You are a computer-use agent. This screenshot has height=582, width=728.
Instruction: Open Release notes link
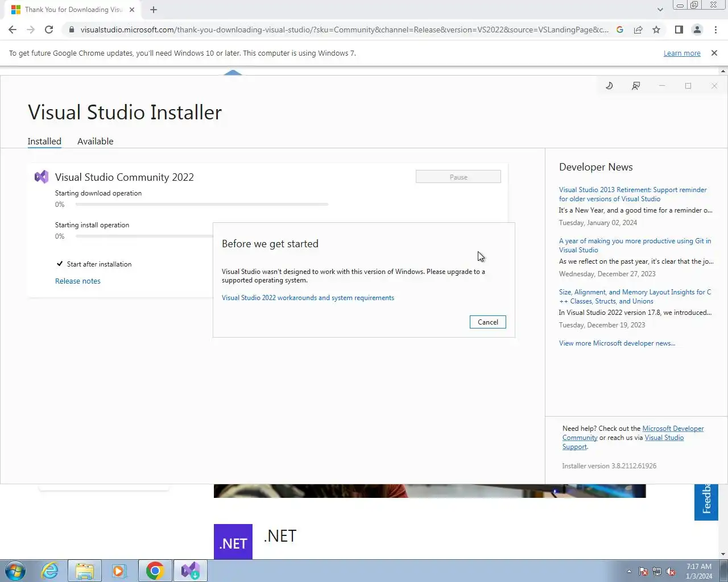[78, 281]
